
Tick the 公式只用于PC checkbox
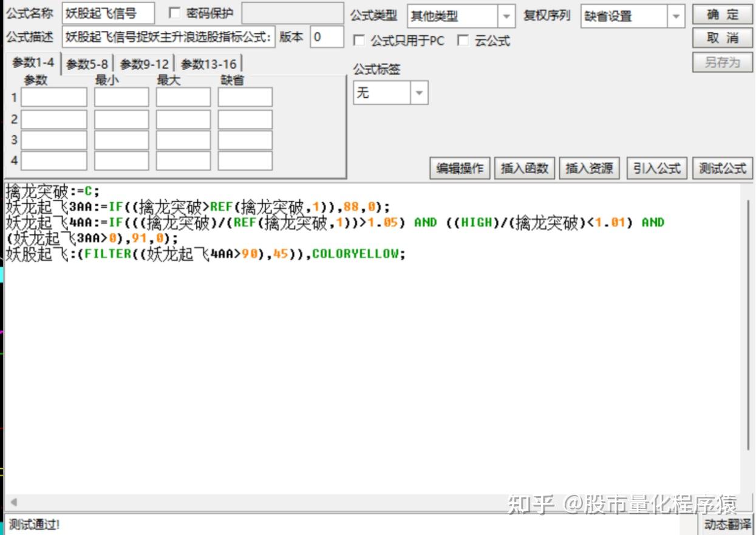click(359, 41)
